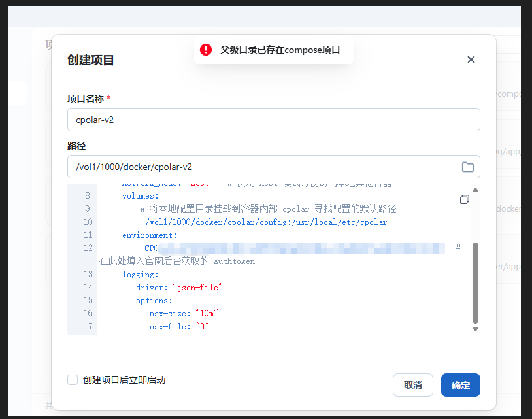Copy the compose YAML using copy icon
This screenshot has height=419, width=532.
(465, 199)
